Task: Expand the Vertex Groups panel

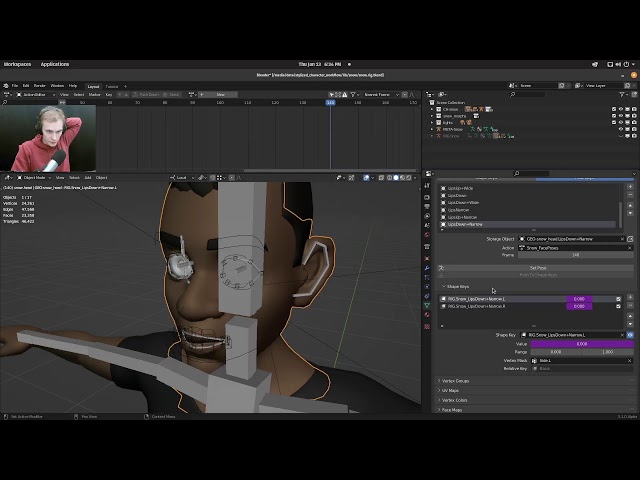Action: click(453, 381)
